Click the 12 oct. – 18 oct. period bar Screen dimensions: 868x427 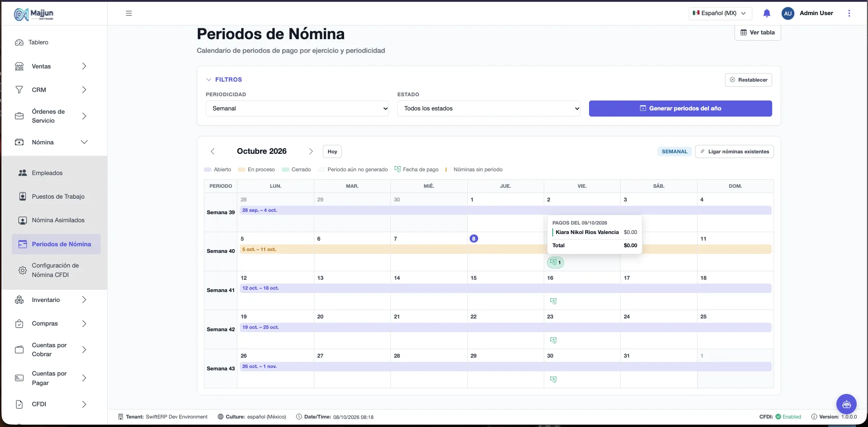[506, 288]
